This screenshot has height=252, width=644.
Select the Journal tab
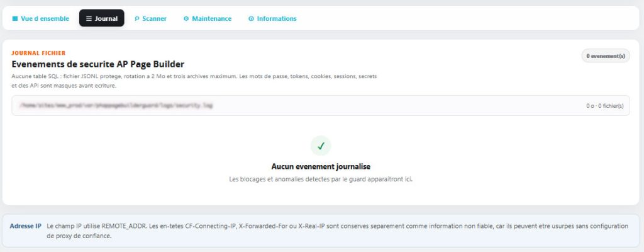(102, 18)
